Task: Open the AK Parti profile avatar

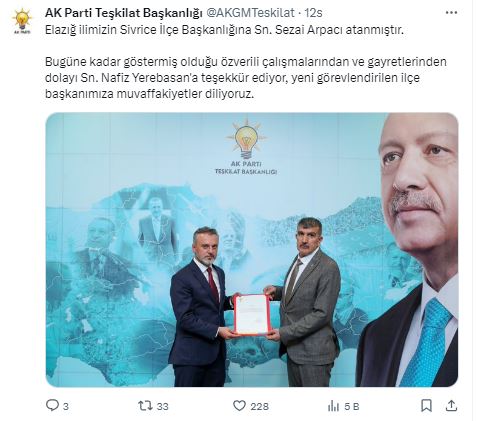Action: [x=22, y=21]
